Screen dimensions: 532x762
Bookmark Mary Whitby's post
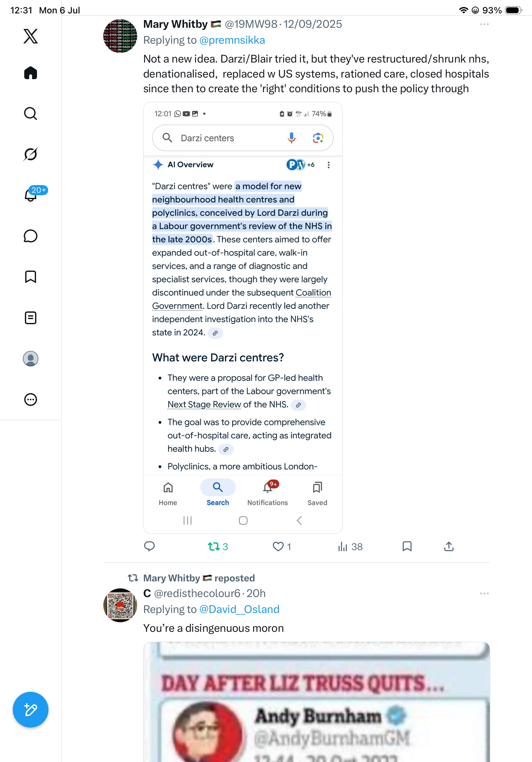tap(407, 546)
